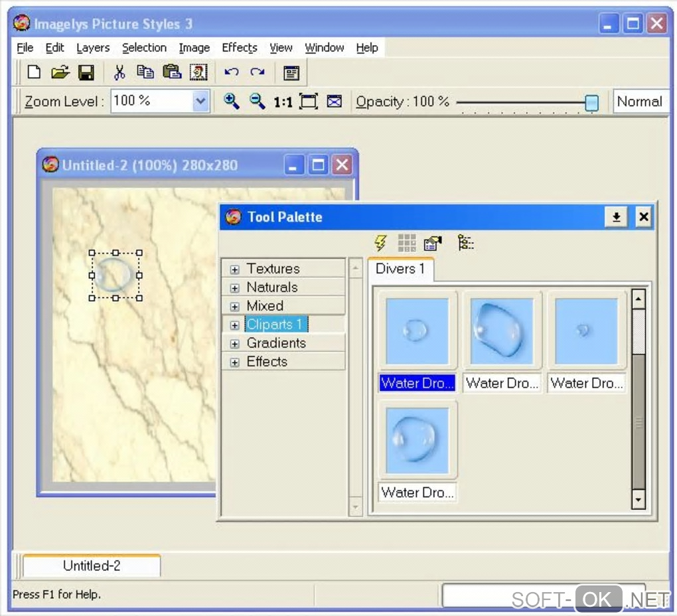This screenshot has width=677, height=616.
Task: Open the Edit menu
Action: tap(55, 48)
